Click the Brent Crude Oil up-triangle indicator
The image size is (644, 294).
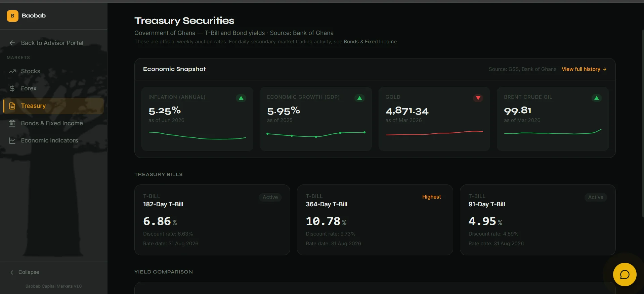tap(596, 98)
